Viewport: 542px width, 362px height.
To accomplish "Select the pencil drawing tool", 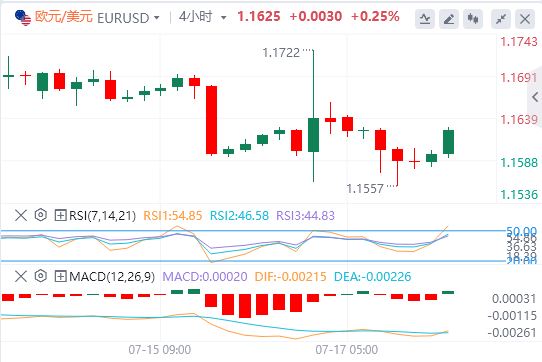I will pos(449,19).
